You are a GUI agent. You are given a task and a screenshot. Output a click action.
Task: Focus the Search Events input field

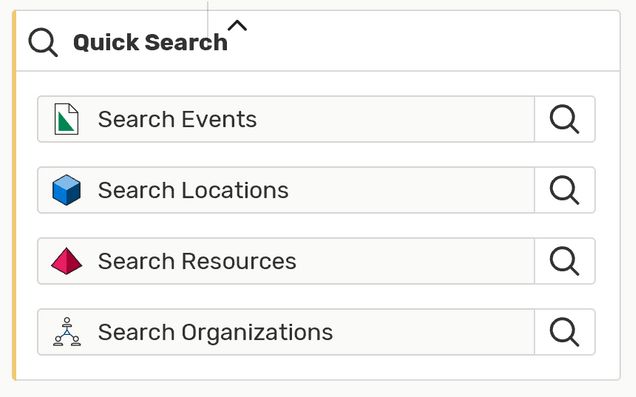286,119
